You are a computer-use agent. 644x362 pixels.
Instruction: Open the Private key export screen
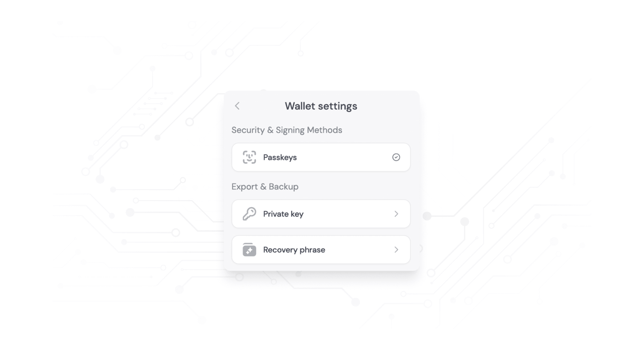321,214
